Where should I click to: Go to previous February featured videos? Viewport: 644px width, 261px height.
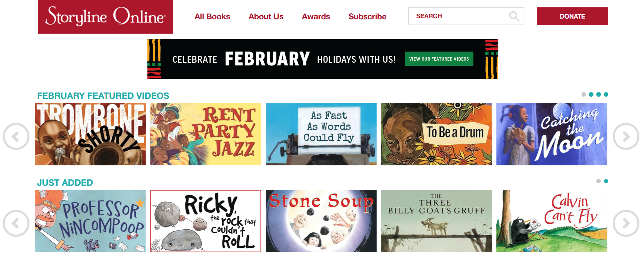(x=16, y=136)
